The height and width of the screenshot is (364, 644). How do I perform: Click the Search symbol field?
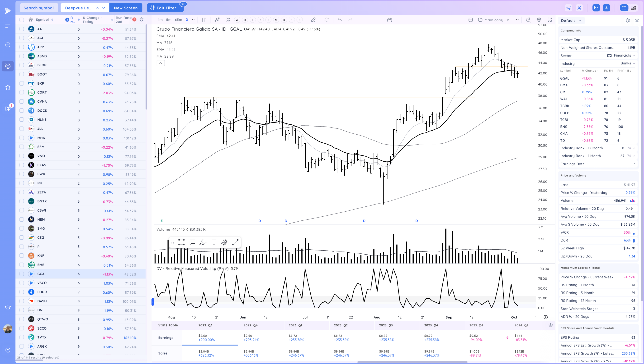point(38,8)
